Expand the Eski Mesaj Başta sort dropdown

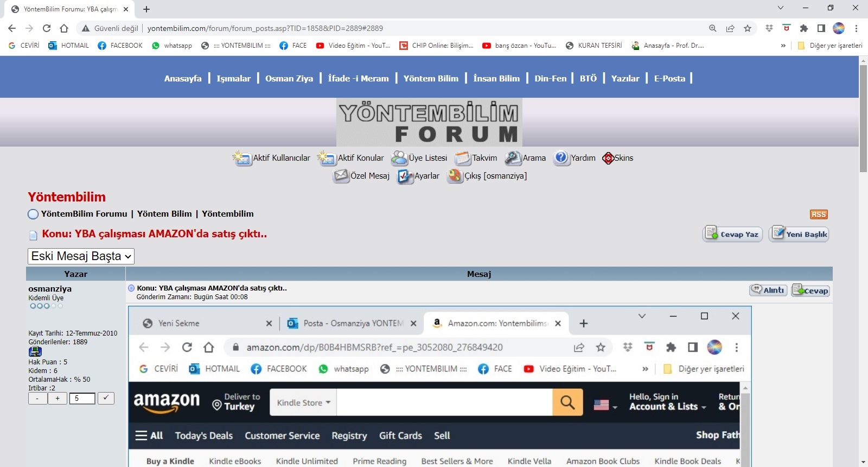(x=81, y=256)
